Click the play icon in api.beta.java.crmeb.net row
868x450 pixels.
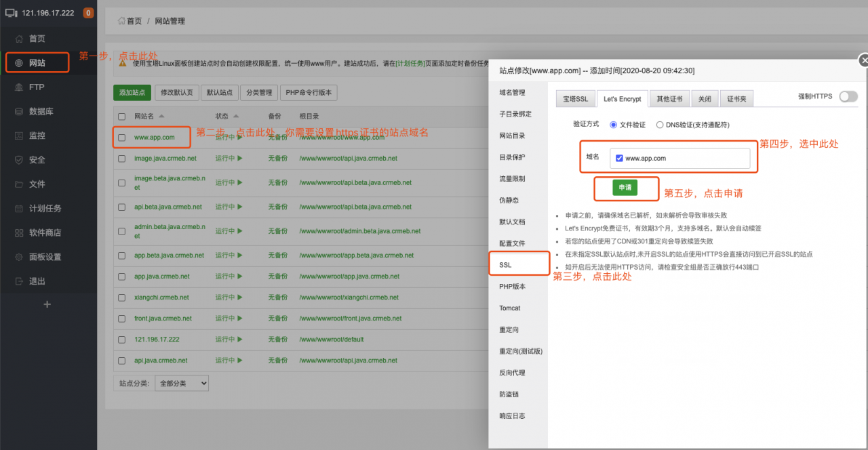(239, 207)
